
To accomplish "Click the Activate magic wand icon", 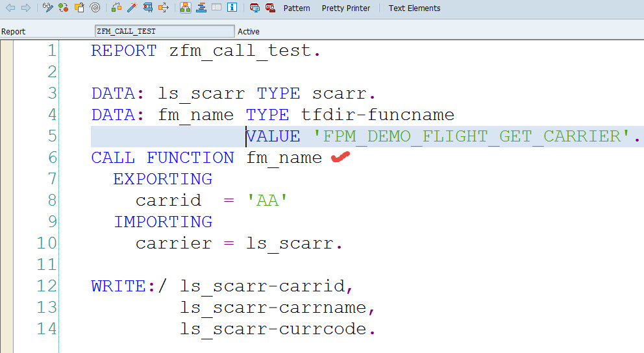I will [x=132, y=8].
